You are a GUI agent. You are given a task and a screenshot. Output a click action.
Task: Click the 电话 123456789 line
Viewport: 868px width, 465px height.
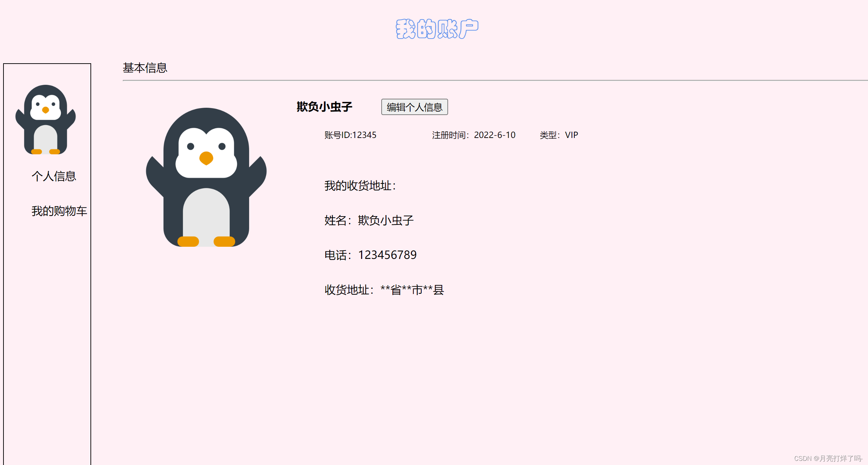tap(370, 255)
